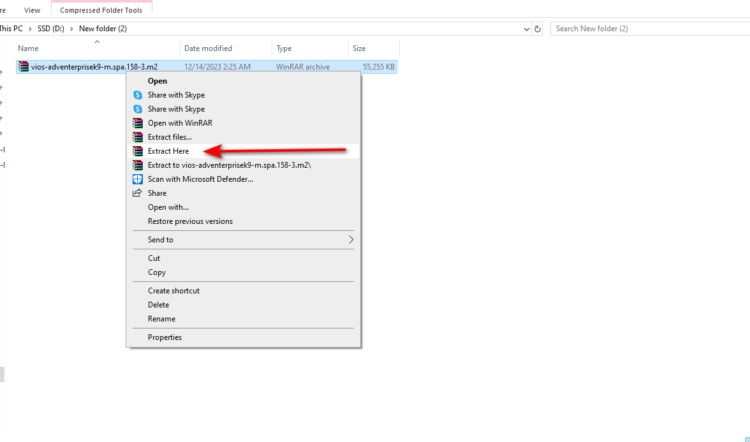
Task: Choose Rename from the context menu
Action: click(x=162, y=319)
